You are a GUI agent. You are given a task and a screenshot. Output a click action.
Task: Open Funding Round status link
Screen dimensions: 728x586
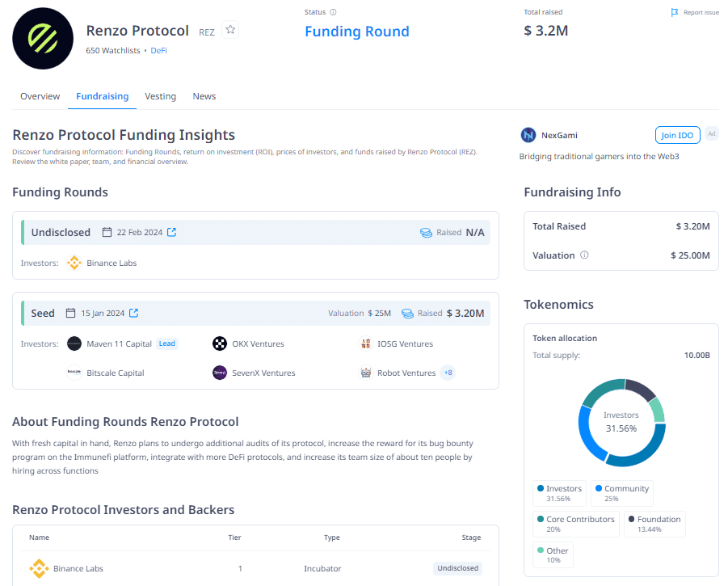[356, 32]
